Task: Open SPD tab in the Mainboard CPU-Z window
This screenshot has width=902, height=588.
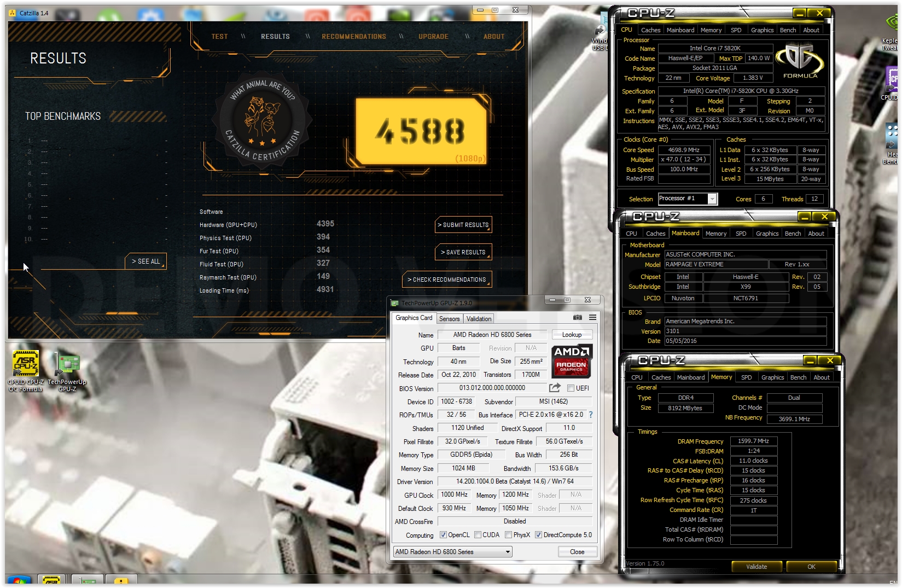Action: tap(741, 234)
